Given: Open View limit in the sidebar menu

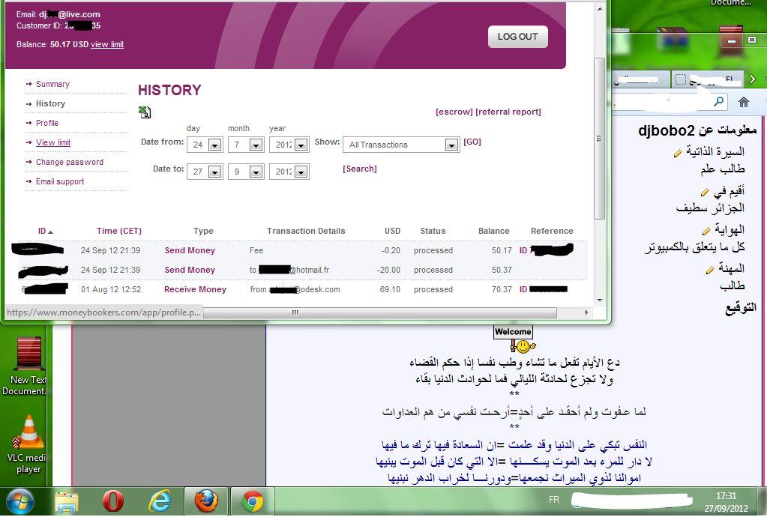Looking at the screenshot, I should (x=53, y=143).
